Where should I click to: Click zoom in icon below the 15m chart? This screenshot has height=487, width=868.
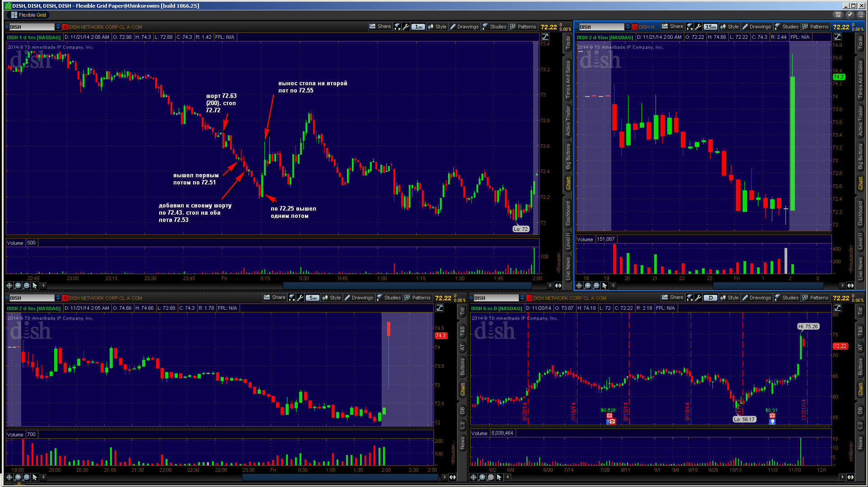click(587, 285)
